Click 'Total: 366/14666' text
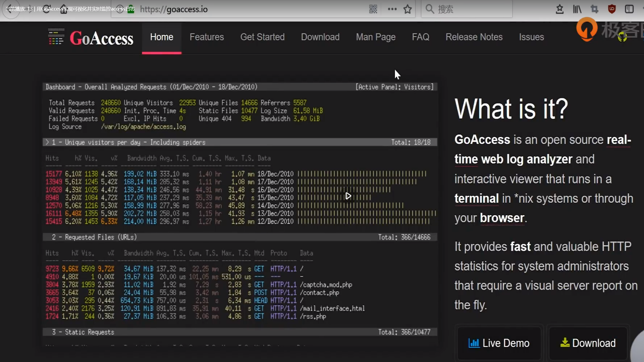Viewport: 644px width, 362px height. click(x=404, y=237)
